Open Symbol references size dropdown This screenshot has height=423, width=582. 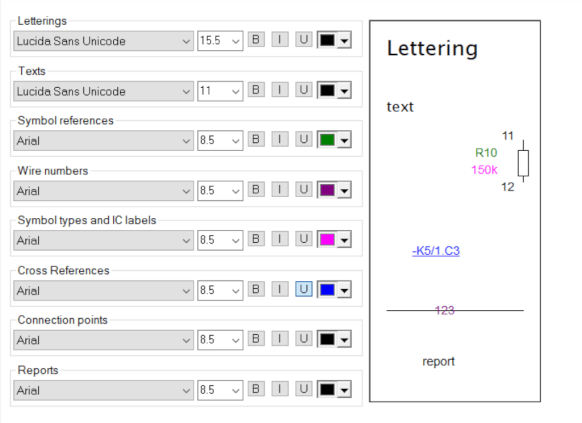click(x=220, y=141)
